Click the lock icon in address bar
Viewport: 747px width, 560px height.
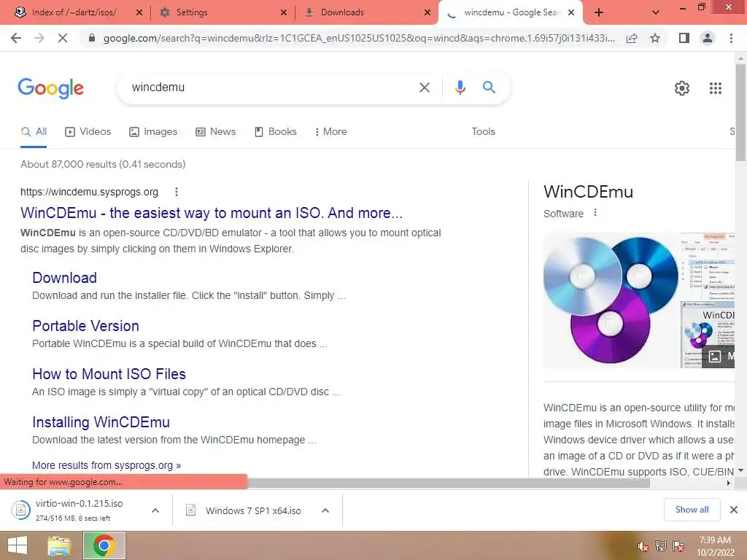point(92,38)
